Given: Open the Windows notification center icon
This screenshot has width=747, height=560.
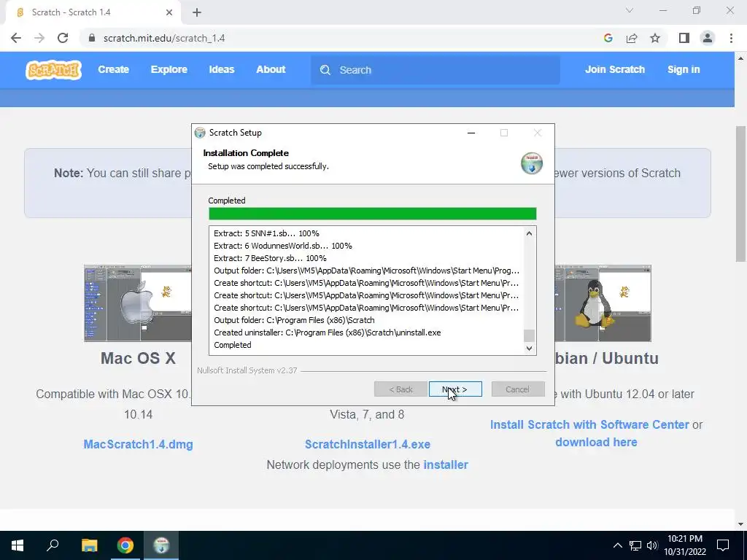Looking at the screenshot, I should point(723,545).
